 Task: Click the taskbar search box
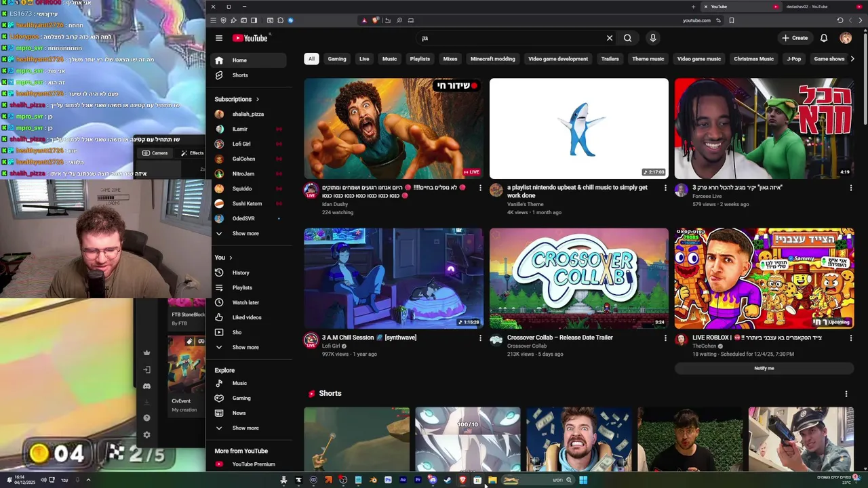538,480
